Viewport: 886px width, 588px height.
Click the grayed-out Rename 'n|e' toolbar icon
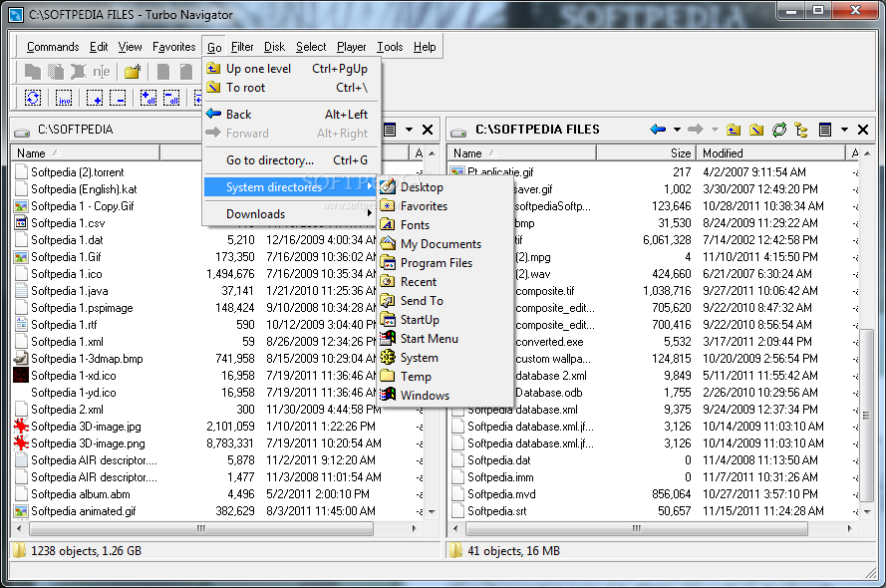point(101,71)
